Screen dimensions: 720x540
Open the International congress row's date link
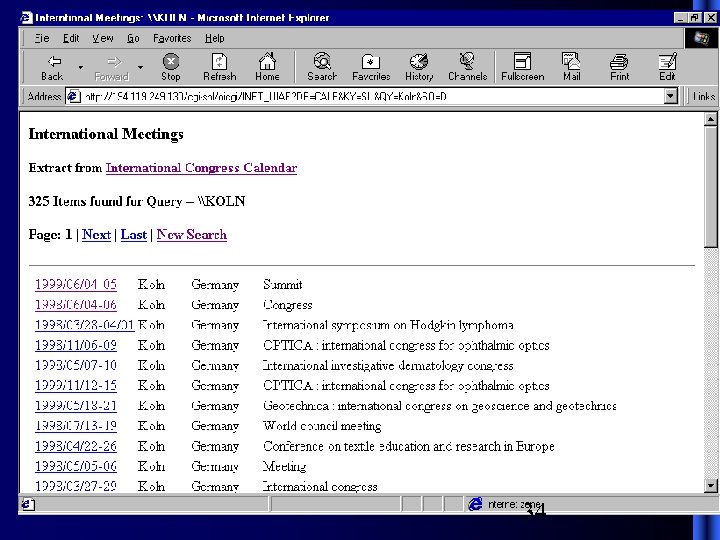pos(76,486)
